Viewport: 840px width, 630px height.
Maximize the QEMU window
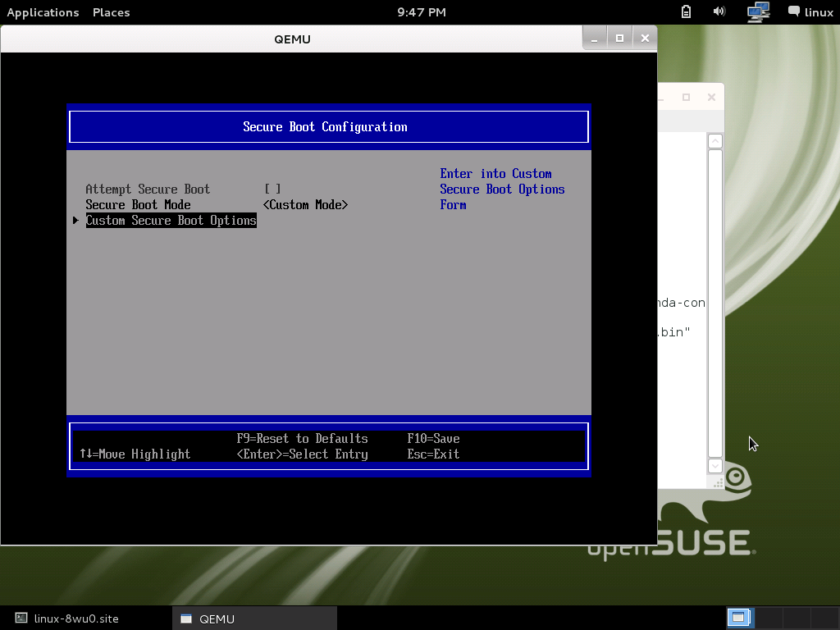(619, 38)
